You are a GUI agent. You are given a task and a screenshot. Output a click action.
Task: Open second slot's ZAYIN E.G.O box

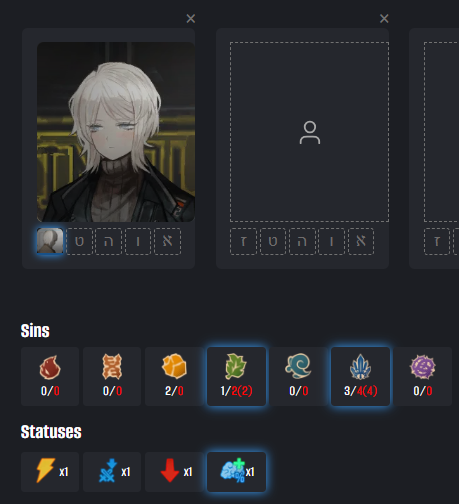(243, 241)
